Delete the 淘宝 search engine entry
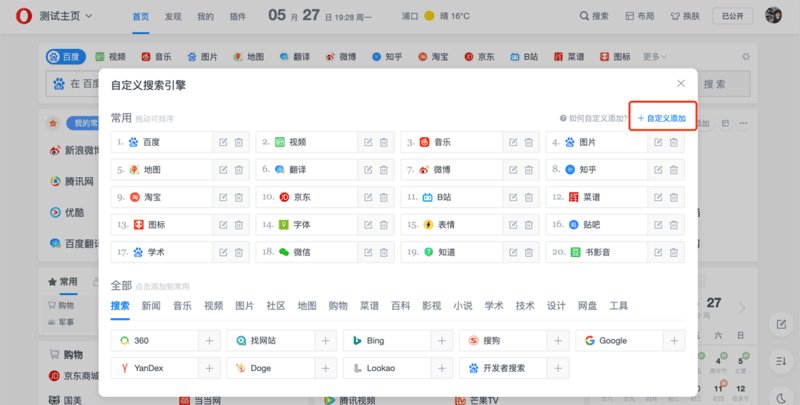 coord(239,197)
